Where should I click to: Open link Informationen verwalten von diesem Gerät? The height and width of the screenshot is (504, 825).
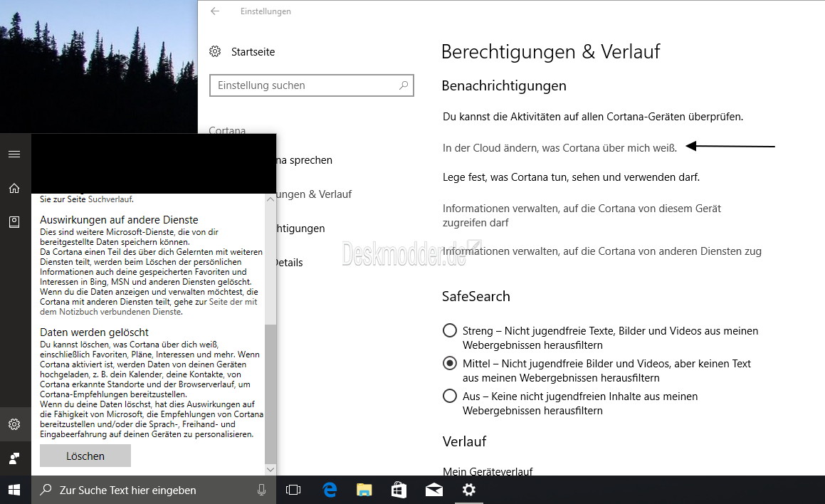click(582, 215)
